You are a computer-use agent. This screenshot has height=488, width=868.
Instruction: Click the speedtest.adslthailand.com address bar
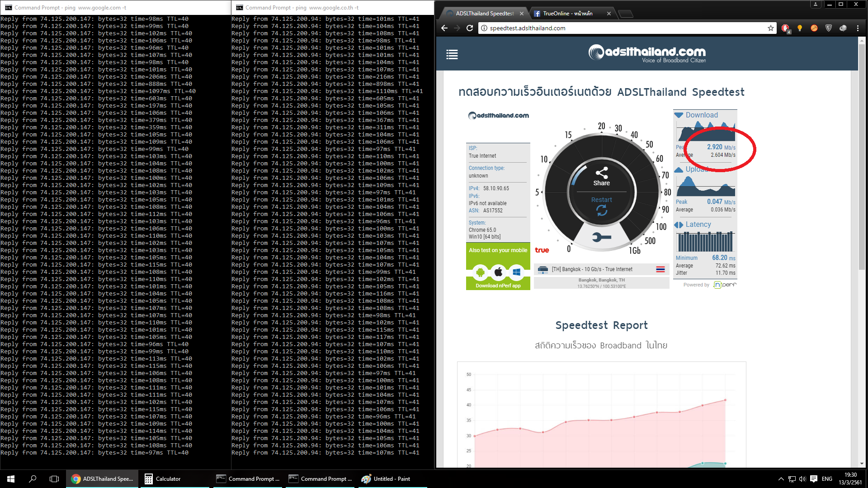(626, 28)
